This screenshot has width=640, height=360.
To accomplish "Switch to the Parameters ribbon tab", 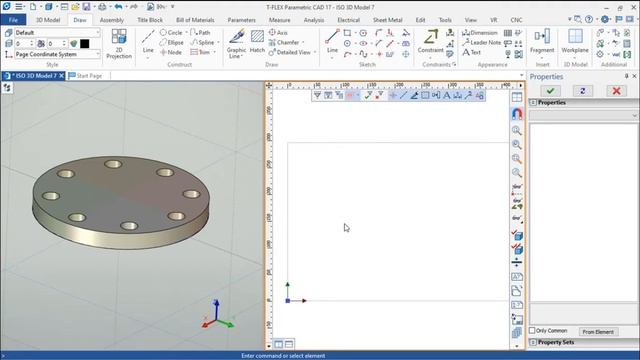I will coord(242,20).
